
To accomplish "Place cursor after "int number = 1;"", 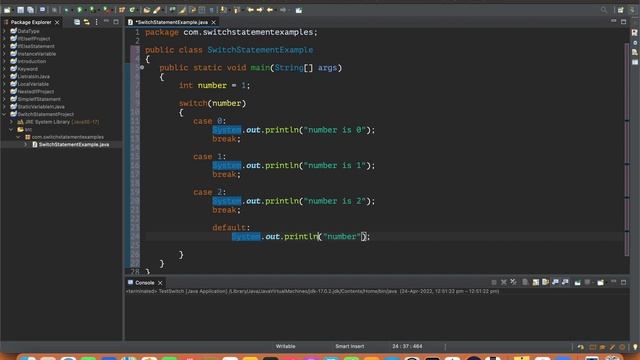I will coord(251,85).
